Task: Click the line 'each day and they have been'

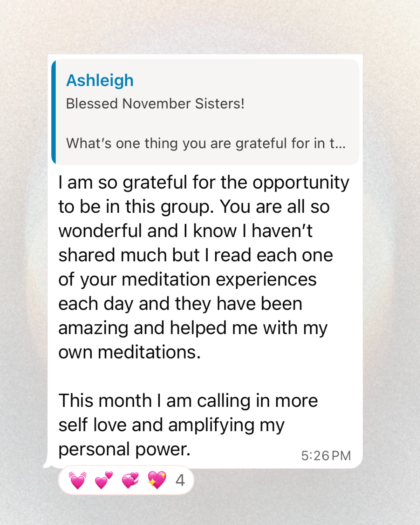Action: [x=180, y=304]
